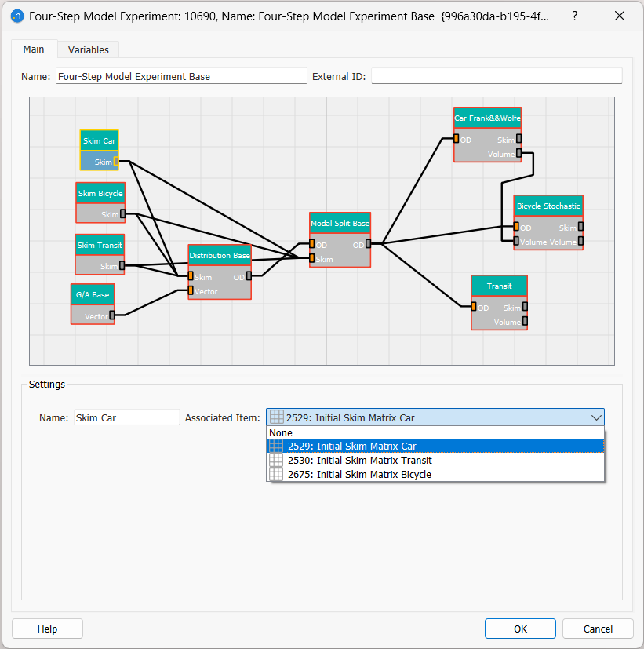Switch to the Main tab
644x649 pixels.
[34, 49]
